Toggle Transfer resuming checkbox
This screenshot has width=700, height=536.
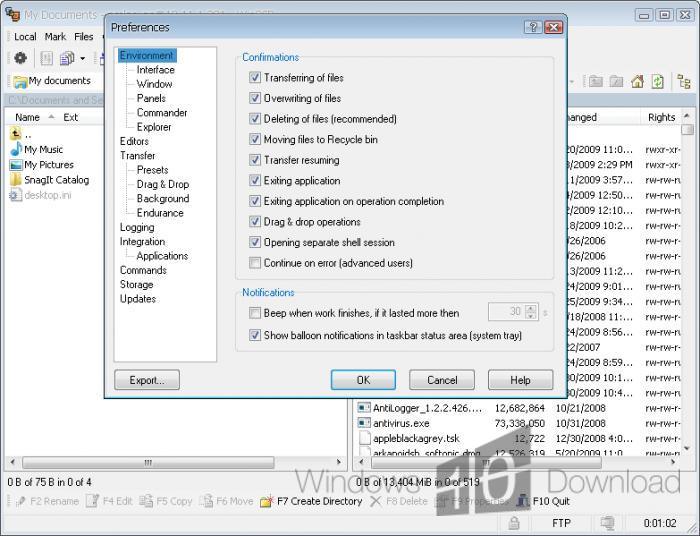(254, 159)
